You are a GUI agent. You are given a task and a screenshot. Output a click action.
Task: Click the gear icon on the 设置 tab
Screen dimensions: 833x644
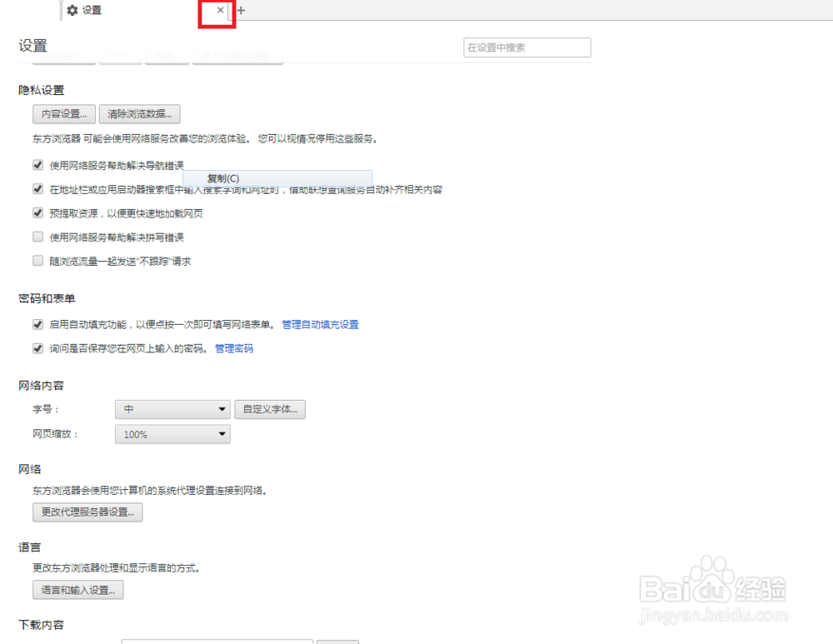(x=71, y=11)
